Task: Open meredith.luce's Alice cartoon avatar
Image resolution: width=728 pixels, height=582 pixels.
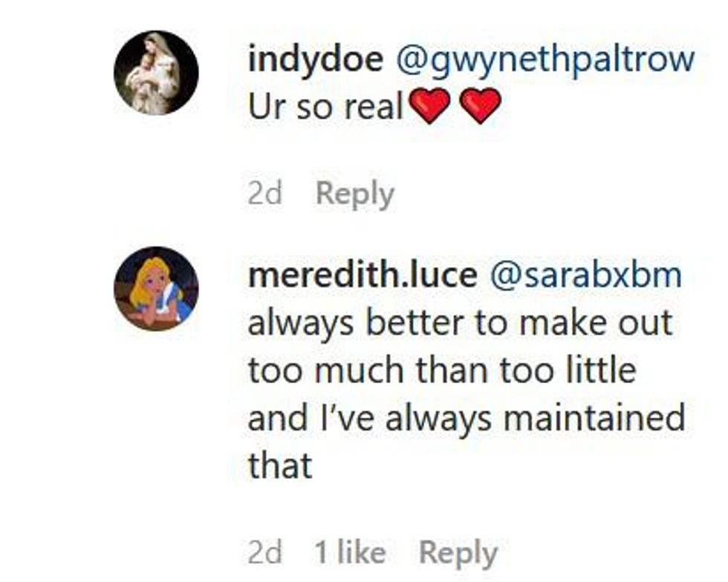Action: pyautogui.click(x=156, y=289)
